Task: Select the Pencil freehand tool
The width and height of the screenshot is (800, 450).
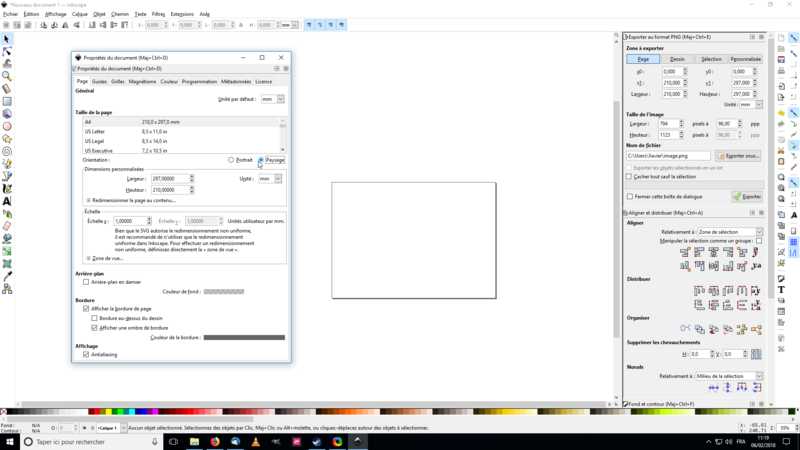Action: [7, 164]
